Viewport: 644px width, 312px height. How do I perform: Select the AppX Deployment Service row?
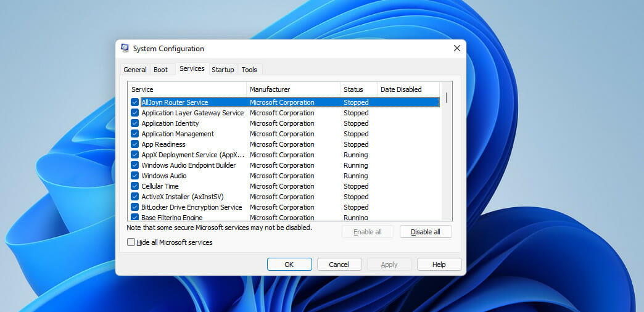[285, 155]
